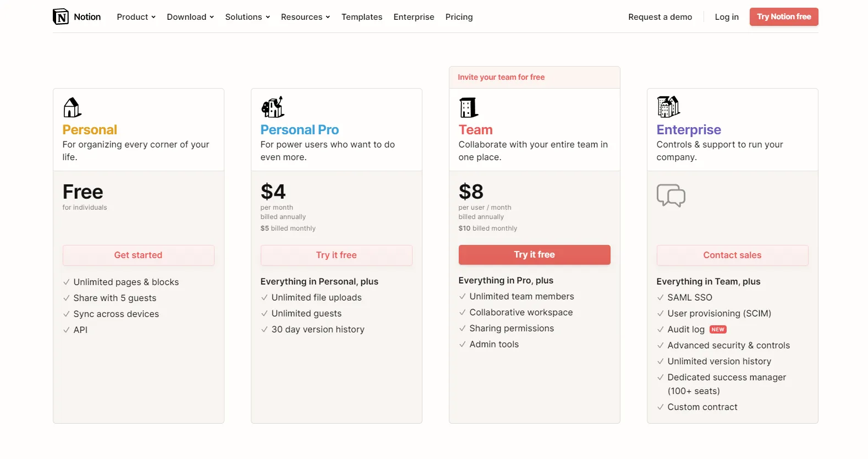Click the $4 price text
This screenshot has height=459, width=868.
tap(273, 192)
